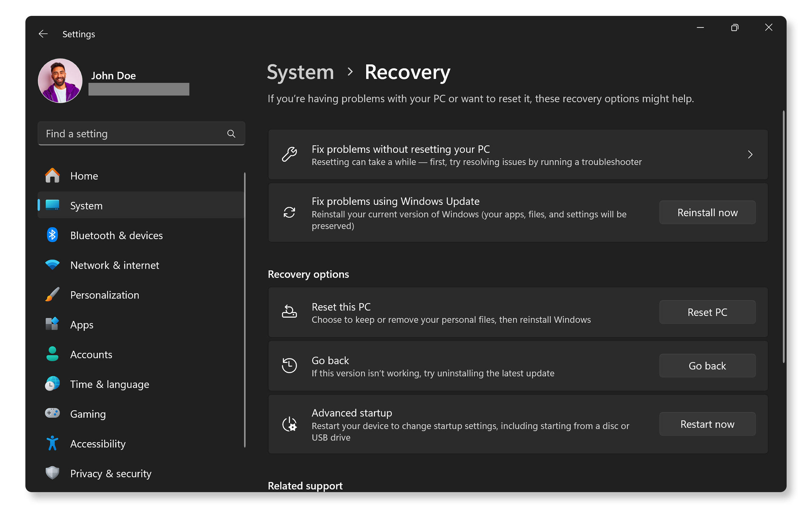
Task: Click the search magnifier icon
Action: point(231,134)
